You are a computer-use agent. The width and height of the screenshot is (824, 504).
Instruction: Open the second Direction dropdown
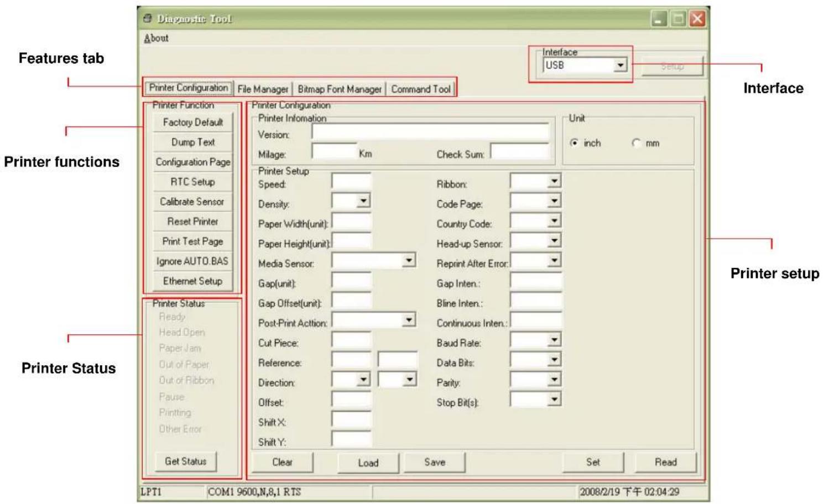pos(410,379)
